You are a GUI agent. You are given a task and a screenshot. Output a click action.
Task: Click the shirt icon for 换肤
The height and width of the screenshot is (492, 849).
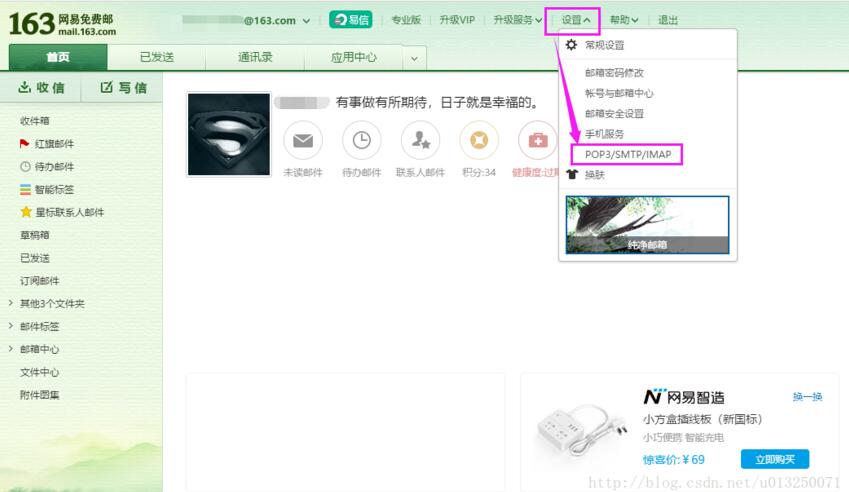[572, 174]
